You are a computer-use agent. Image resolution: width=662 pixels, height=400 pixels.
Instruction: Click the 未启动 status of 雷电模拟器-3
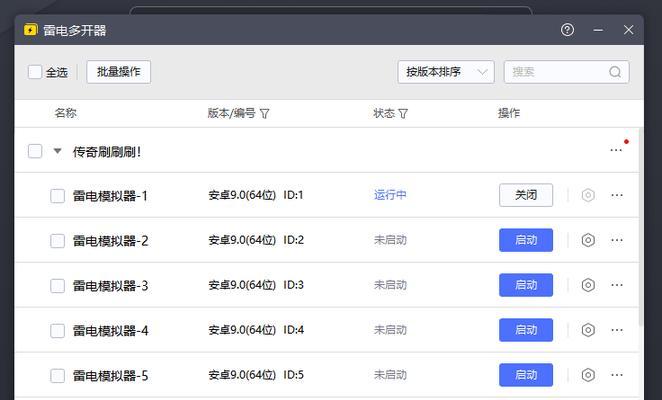coord(390,285)
